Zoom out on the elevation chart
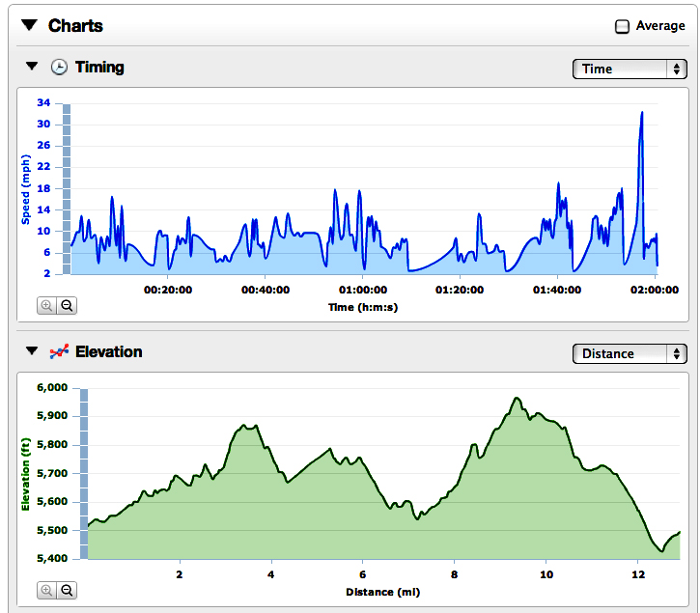The image size is (700, 613). pyautogui.click(x=68, y=590)
